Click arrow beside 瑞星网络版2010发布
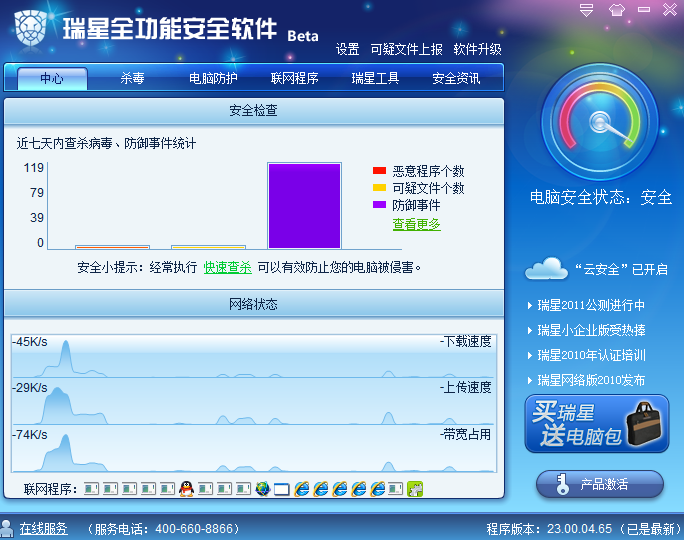The image size is (684, 540). coord(530,381)
